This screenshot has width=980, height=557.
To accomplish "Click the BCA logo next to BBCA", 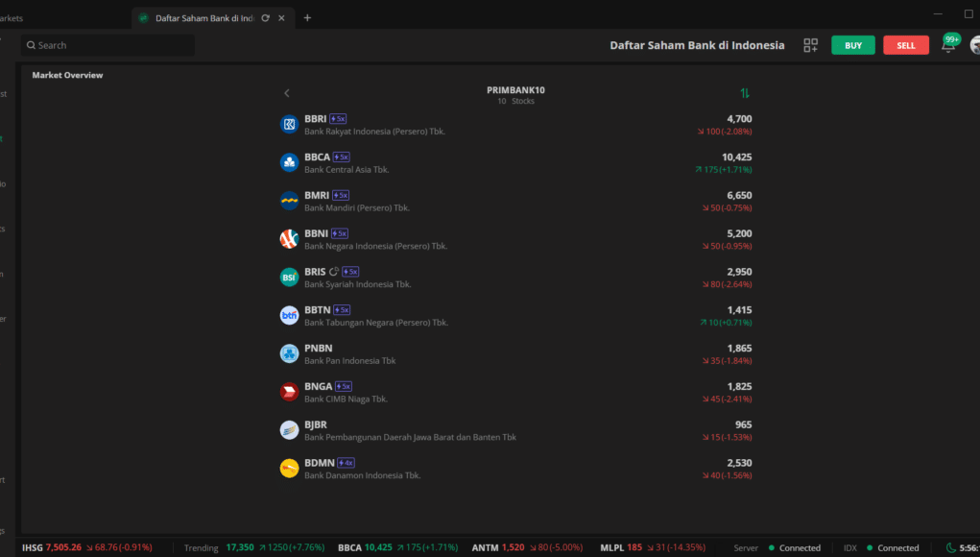I will point(289,162).
